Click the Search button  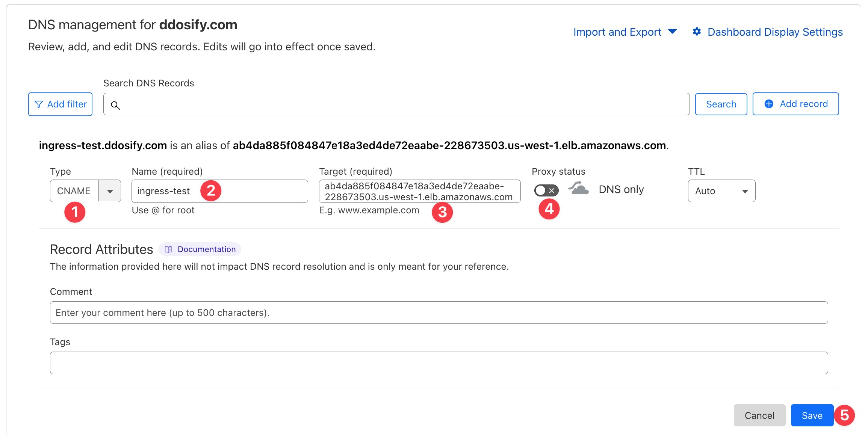pyautogui.click(x=721, y=104)
